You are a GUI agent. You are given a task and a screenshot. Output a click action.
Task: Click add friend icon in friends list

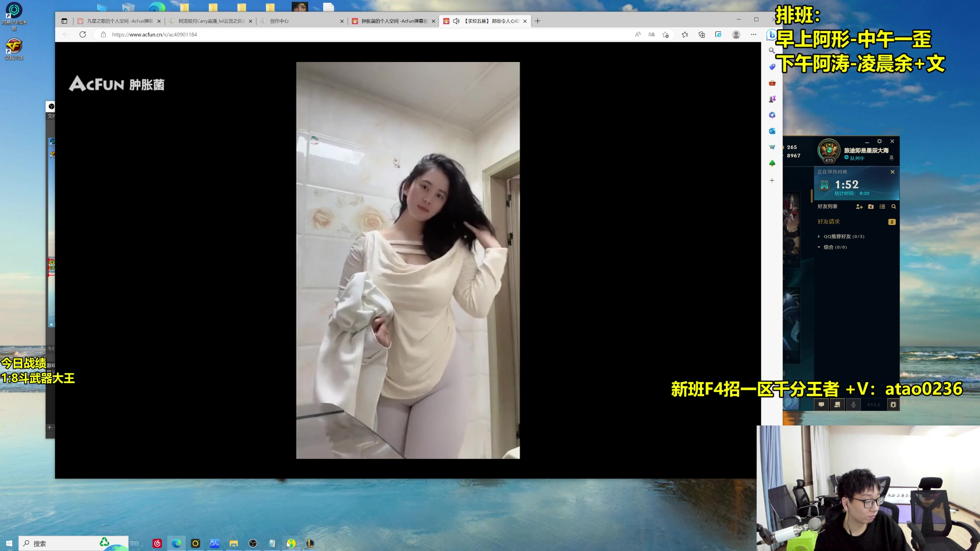click(859, 207)
